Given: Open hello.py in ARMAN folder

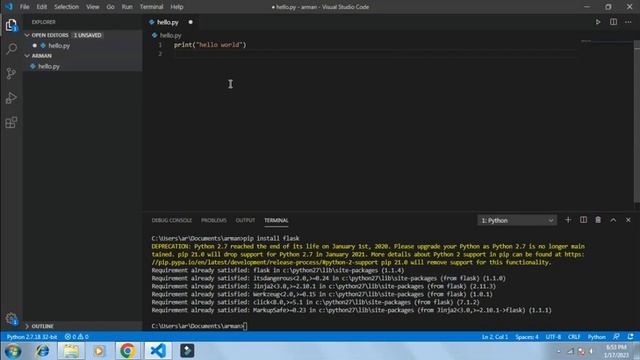Looking at the screenshot, I should coord(49,66).
